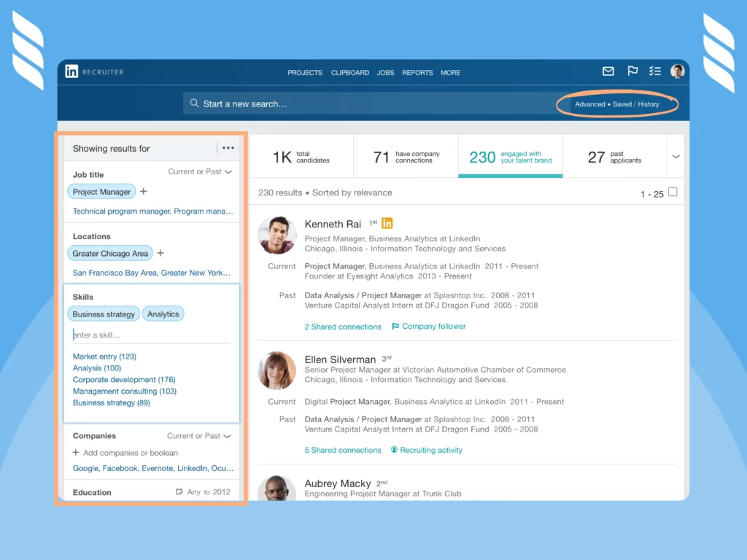Open the profile avatar menu

[x=677, y=71]
